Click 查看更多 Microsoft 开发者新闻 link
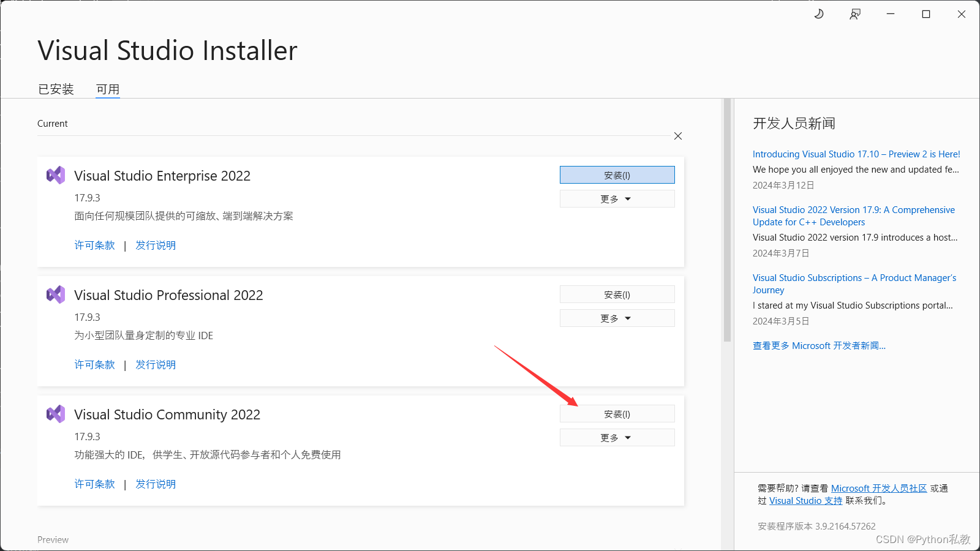Viewport: 980px width, 551px height. (x=819, y=346)
